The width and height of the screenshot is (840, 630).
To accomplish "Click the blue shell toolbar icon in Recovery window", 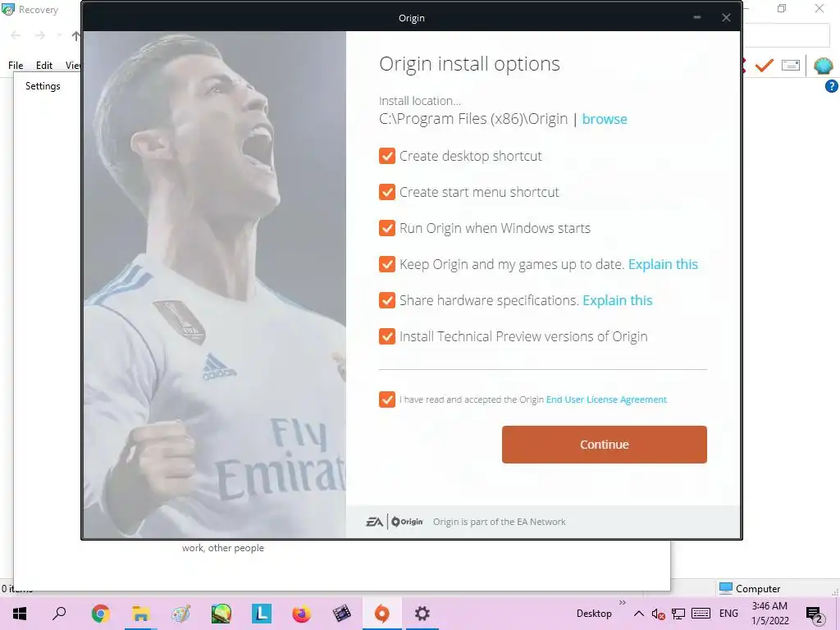I will [x=824, y=66].
